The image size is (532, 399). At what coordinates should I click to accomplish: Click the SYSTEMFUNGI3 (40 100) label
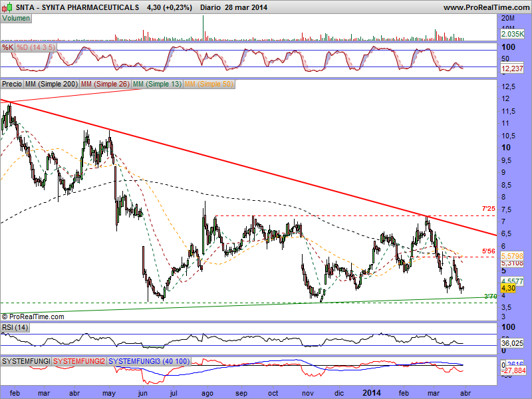point(149,361)
